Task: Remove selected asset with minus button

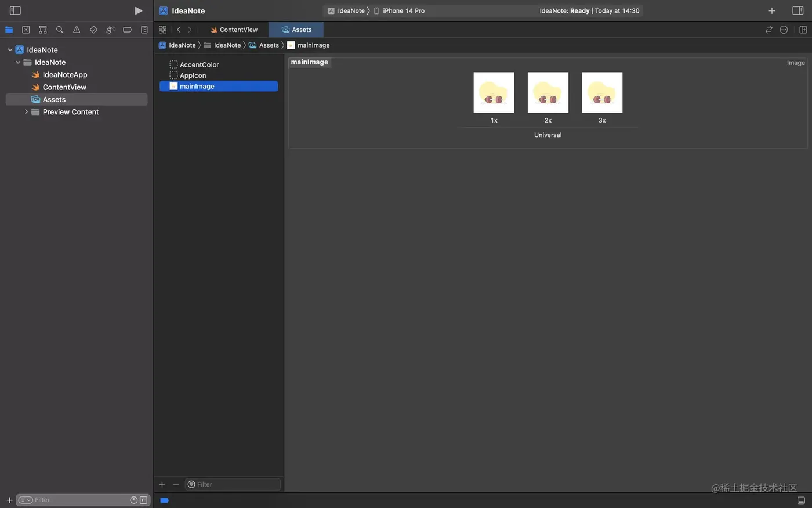Action: click(x=176, y=484)
